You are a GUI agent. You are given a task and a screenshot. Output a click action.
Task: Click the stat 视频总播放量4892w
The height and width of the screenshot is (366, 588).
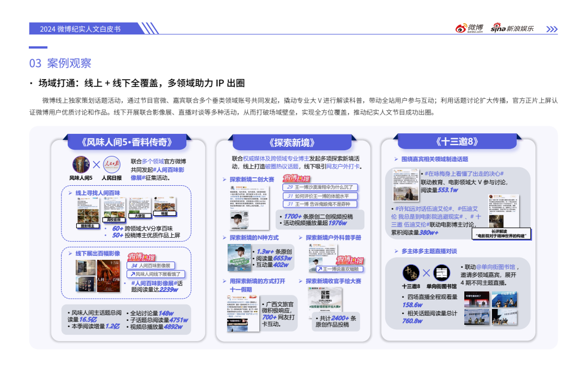(x=156, y=326)
